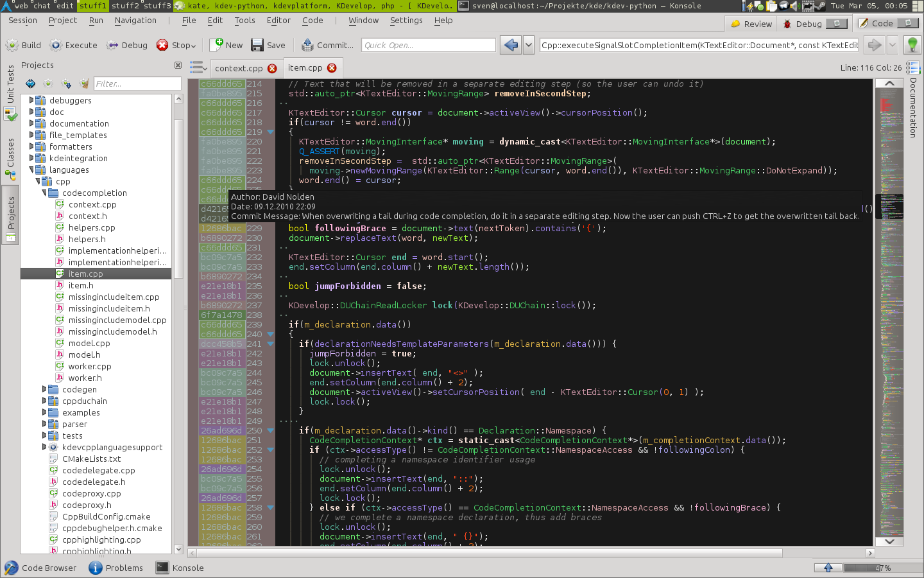This screenshot has width=924, height=578.
Task: Click the editor minimap scrollbar
Action: click(889, 313)
